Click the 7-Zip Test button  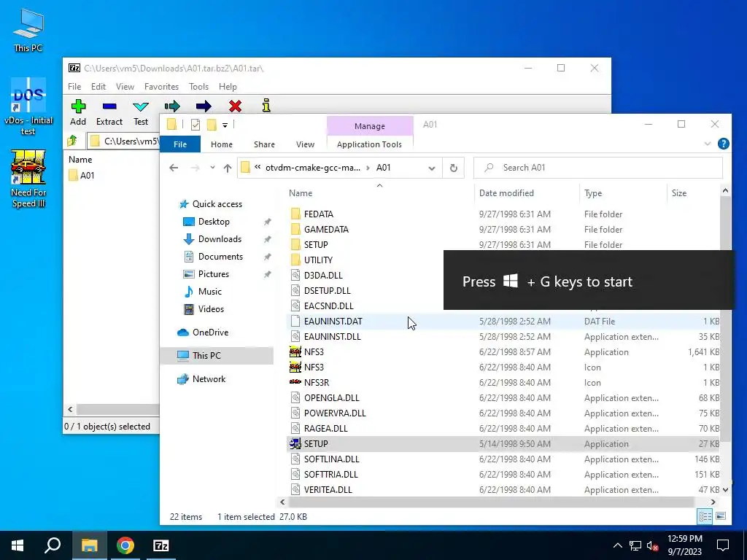point(141,113)
